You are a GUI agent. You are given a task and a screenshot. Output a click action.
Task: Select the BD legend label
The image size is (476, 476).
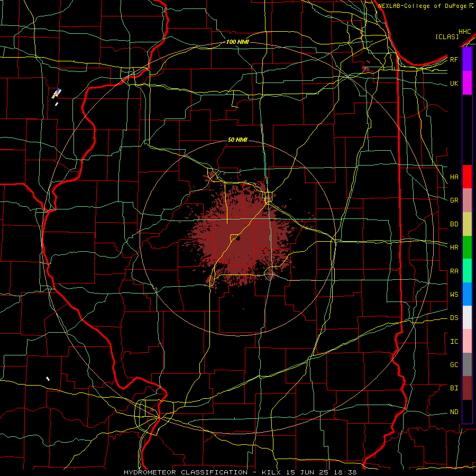pos(454,224)
